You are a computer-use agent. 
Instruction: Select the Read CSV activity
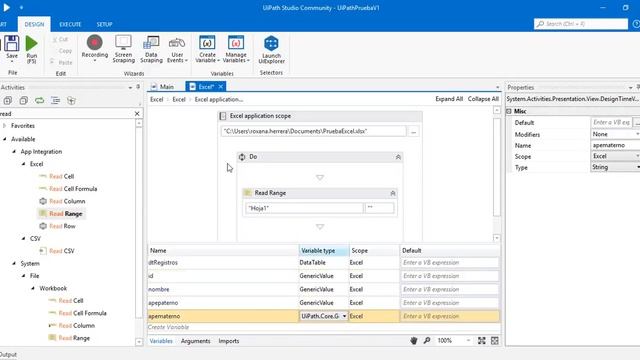57,251
